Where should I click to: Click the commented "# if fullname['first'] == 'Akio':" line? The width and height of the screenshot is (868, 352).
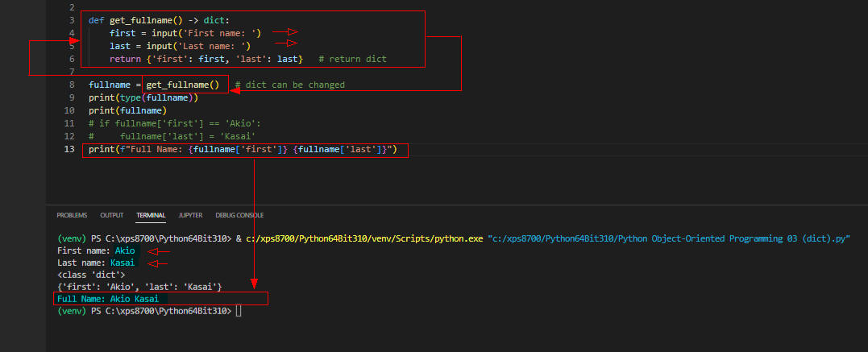174,123
